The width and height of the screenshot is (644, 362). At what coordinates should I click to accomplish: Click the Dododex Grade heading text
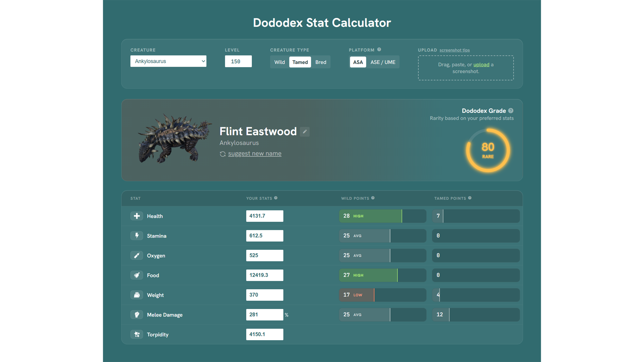pyautogui.click(x=484, y=111)
